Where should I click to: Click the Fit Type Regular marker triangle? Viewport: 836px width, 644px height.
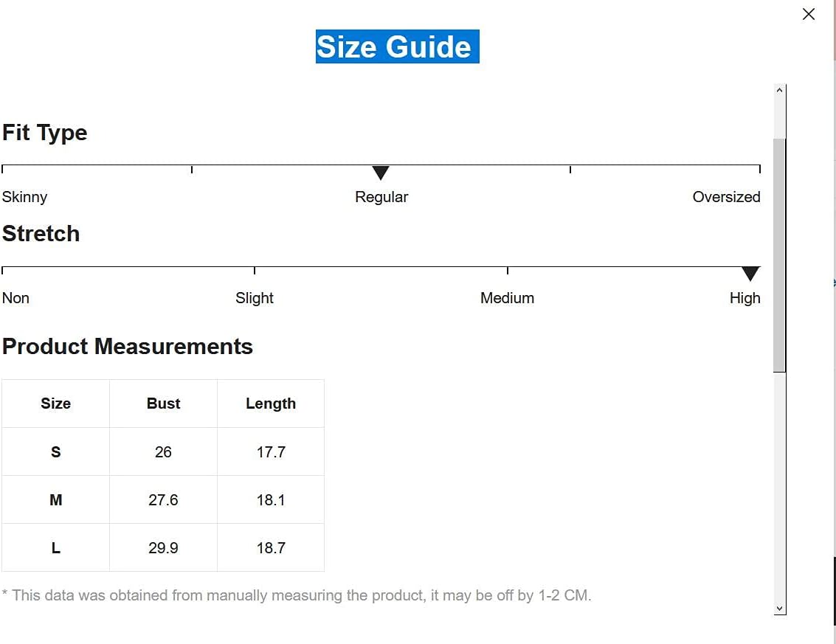[x=381, y=173]
